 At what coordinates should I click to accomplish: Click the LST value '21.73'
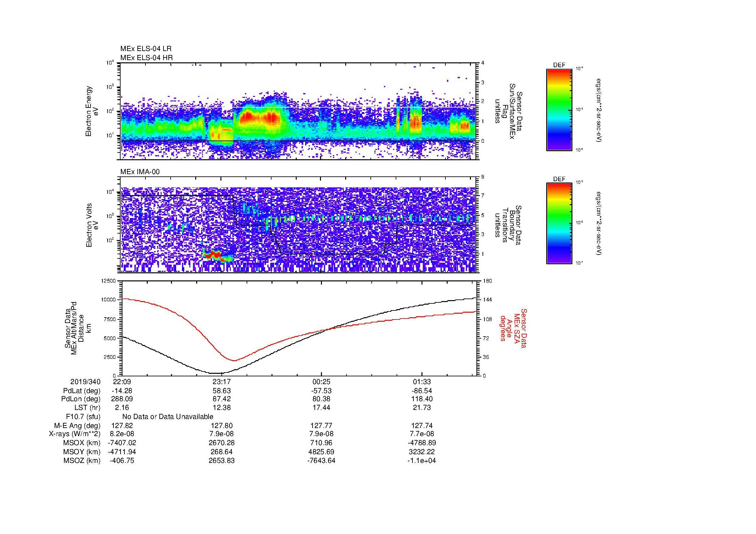[422, 408]
